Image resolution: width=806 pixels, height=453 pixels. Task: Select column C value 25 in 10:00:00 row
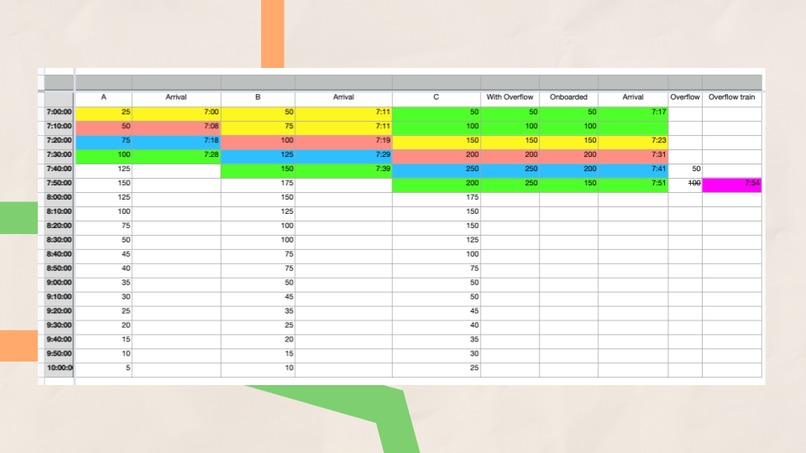pos(436,368)
